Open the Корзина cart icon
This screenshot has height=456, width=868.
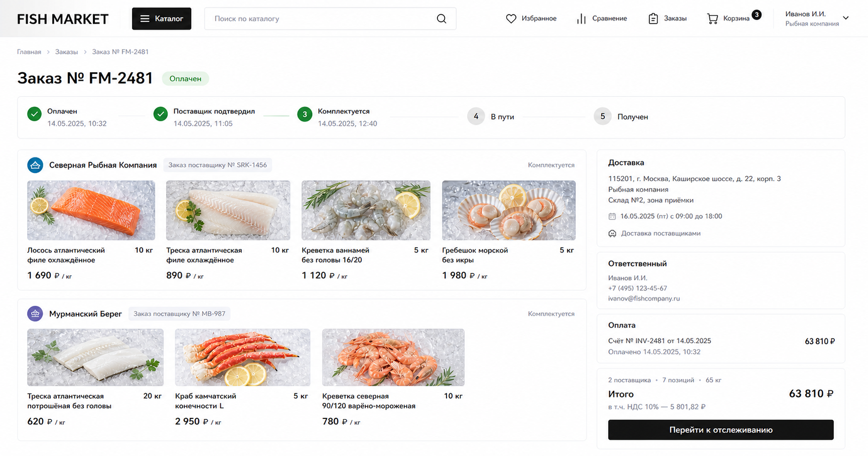click(712, 19)
